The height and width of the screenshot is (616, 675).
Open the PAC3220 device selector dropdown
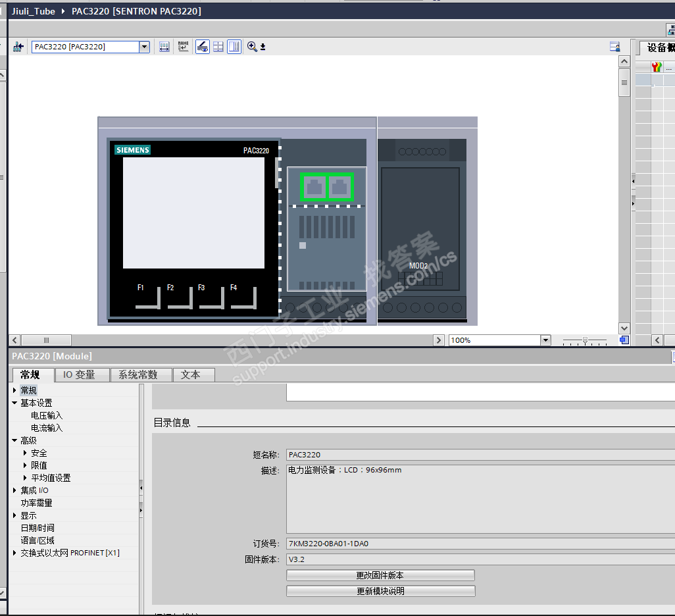point(144,47)
